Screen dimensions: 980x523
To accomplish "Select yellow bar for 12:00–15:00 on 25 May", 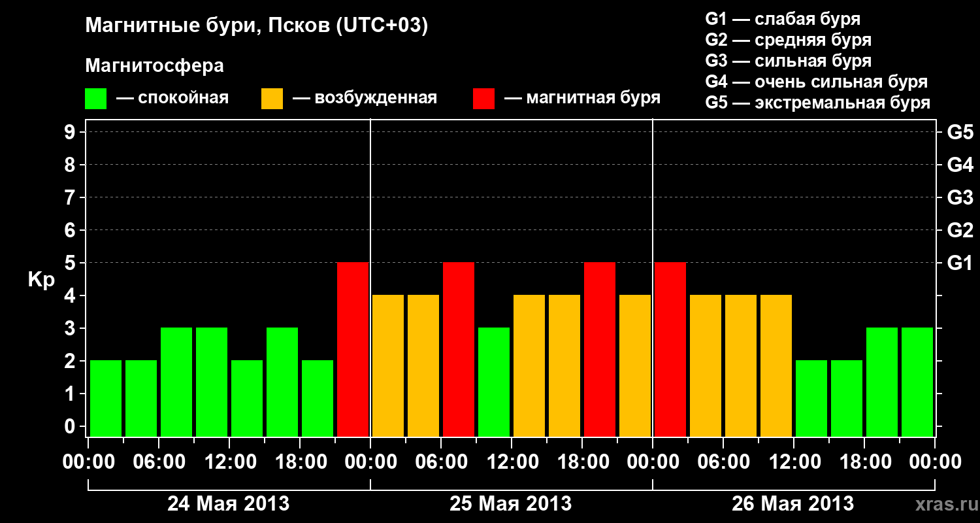I will pyautogui.click(x=529, y=365).
